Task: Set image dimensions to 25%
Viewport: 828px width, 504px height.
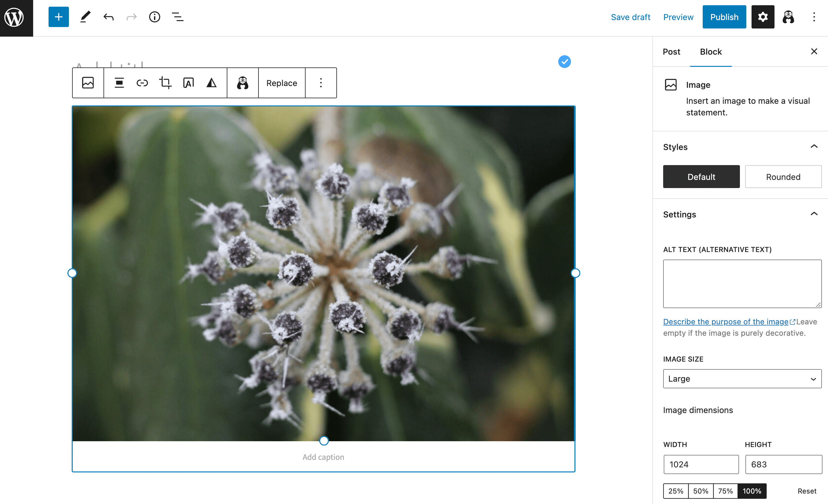Action: tap(675, 491)
